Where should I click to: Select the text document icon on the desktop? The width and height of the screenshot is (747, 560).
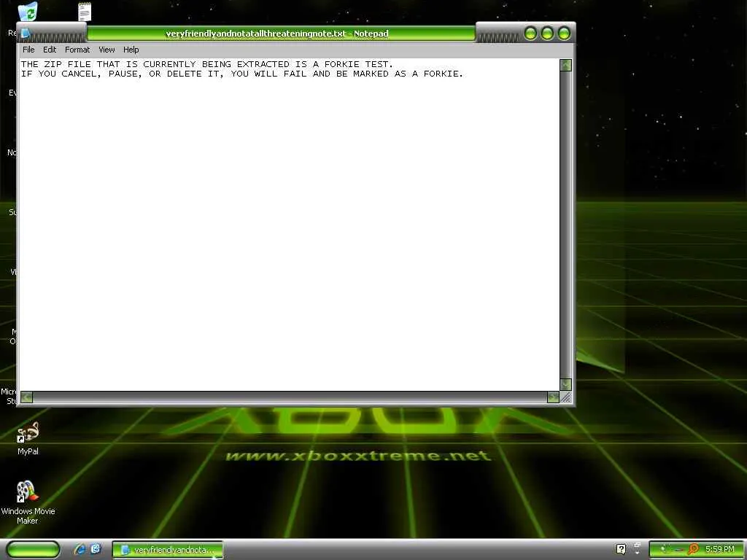[85, 12]
